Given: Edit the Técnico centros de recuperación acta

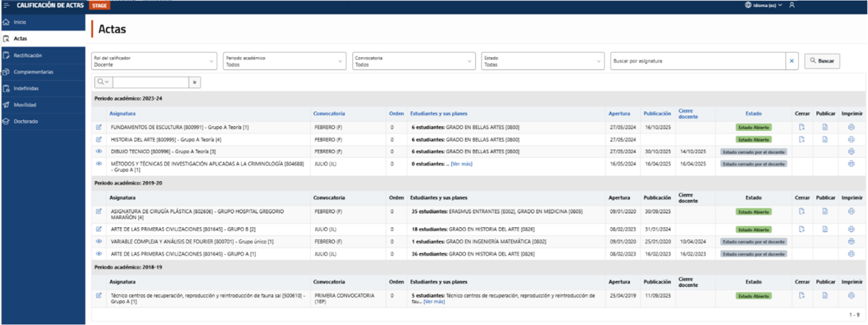Looking at the screenshot, I should pos(99,295).
